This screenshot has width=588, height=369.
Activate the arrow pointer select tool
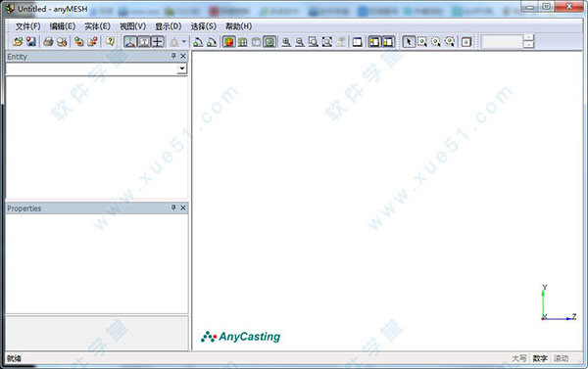(409, 41)
